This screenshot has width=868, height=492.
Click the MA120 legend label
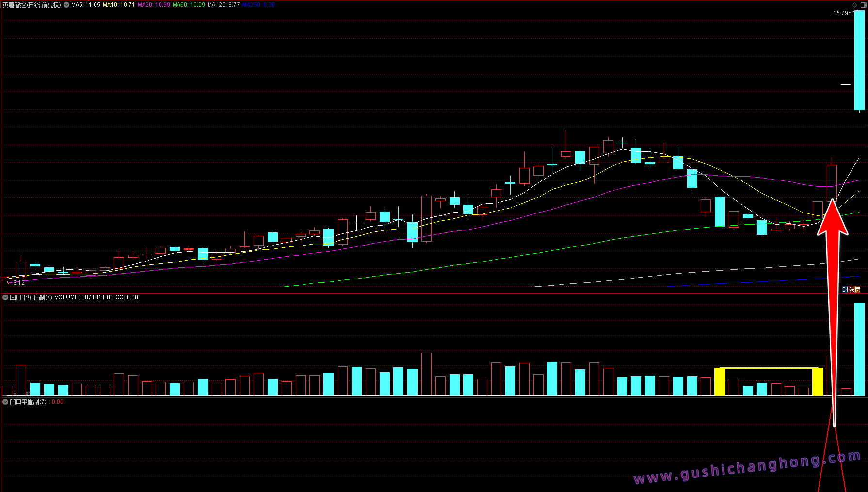coord(224,5)
